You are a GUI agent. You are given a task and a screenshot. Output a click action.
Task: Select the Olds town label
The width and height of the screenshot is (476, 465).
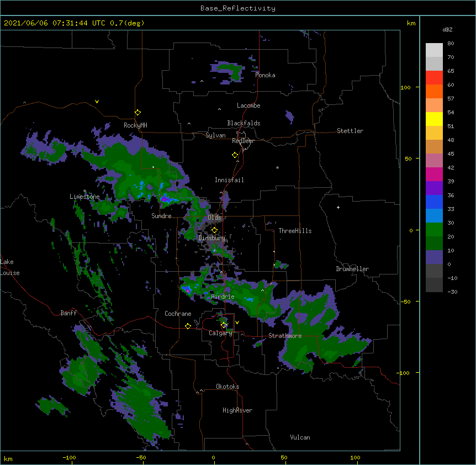click(x=214, y=218)
